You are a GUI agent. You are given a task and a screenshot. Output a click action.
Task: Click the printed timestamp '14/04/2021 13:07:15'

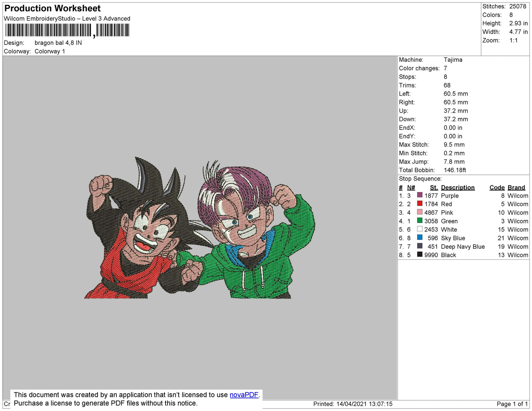[364, 404]
